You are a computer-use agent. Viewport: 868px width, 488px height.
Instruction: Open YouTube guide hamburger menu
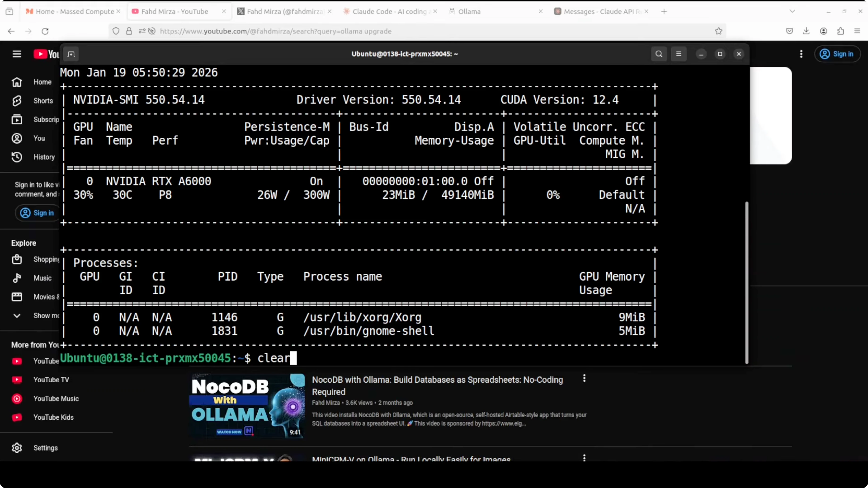(17, 54)
